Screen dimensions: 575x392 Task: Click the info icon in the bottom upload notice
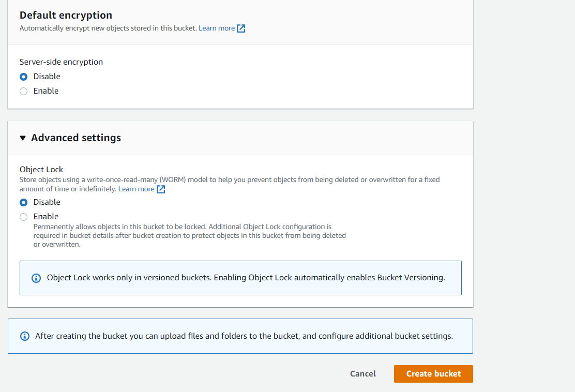click(25, 336)
